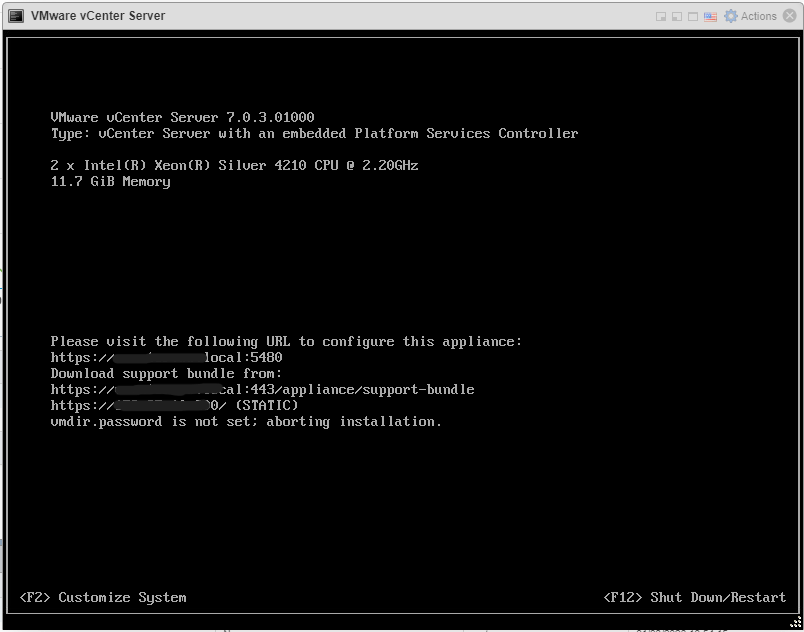Click the US flag keyboard layout icon
Viewport: 804px width, 632px height.
pyautogui.click(x=710, y=16)
